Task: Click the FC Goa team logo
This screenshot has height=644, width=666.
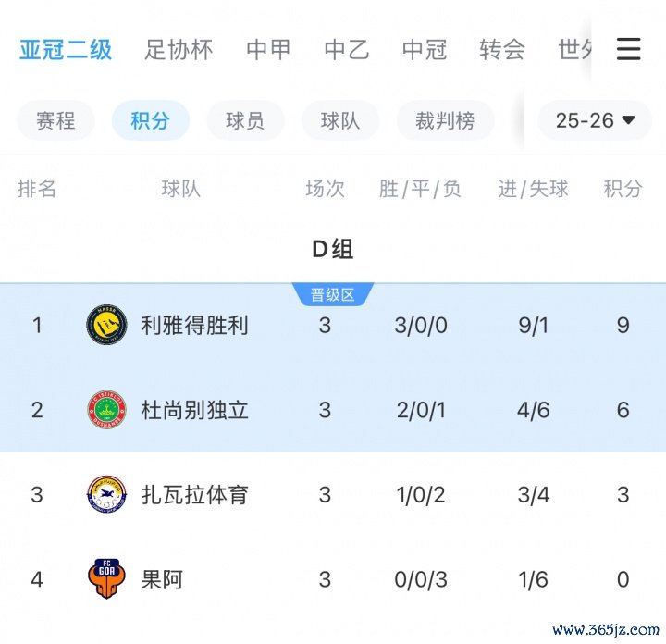Action: tap(106, 579)
